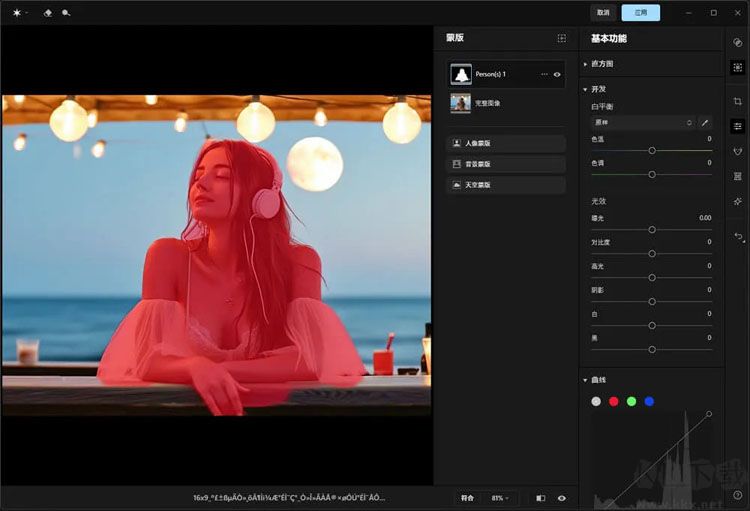Screen dimensions: 750x511
Task: Toggle before/after compare view in bottom bar
Action: (x=541, y=497)
